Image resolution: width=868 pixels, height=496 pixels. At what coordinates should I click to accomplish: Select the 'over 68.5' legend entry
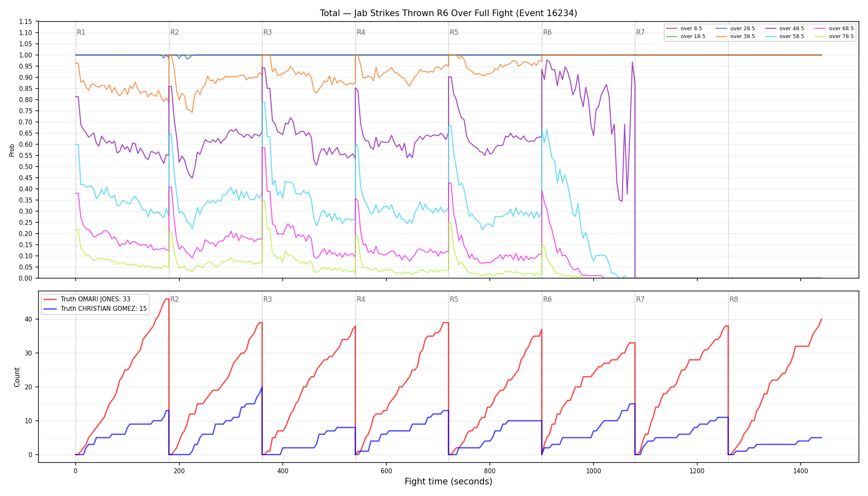click(834, 29)
